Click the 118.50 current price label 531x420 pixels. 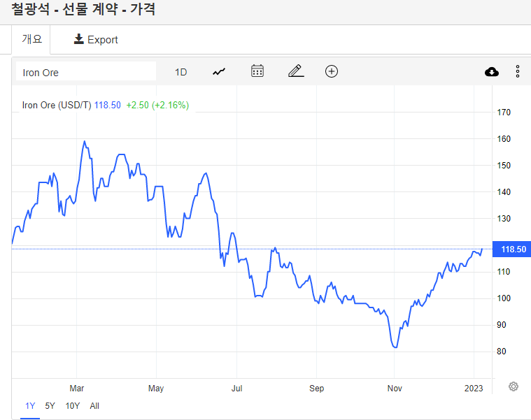click(511, 249)
